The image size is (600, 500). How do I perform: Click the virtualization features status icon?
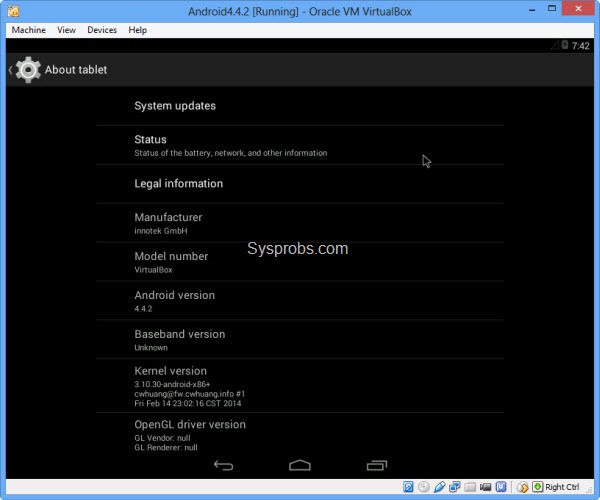click(501, 487)
